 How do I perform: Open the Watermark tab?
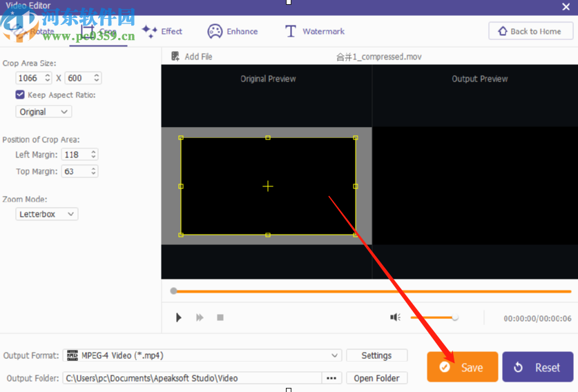point(314,31)
